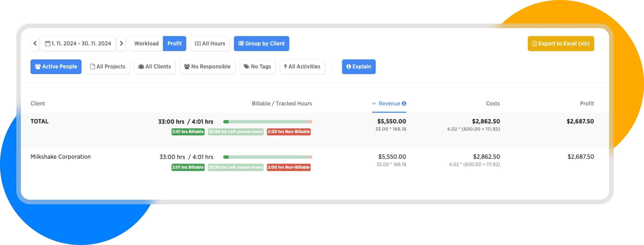The image size is (644, 245).
Task: Open the All Clients filter
Action: click(x=155, y=66)
